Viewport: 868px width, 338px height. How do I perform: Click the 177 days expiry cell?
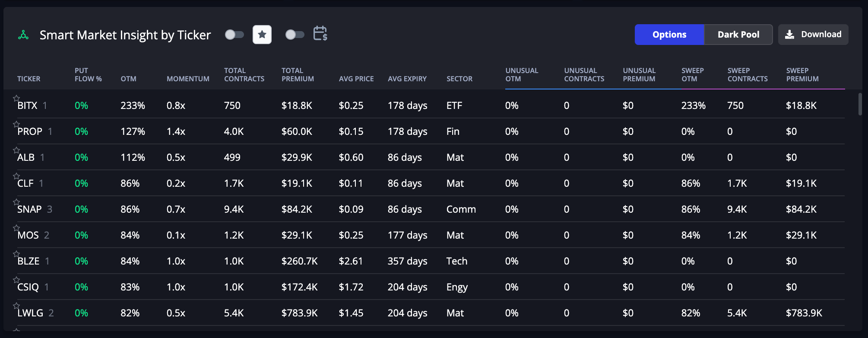click(x=407, y=235)
